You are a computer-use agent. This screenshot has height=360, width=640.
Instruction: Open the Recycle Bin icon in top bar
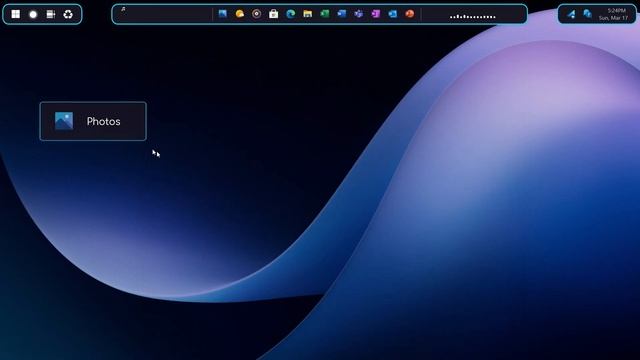coord(68,14)
